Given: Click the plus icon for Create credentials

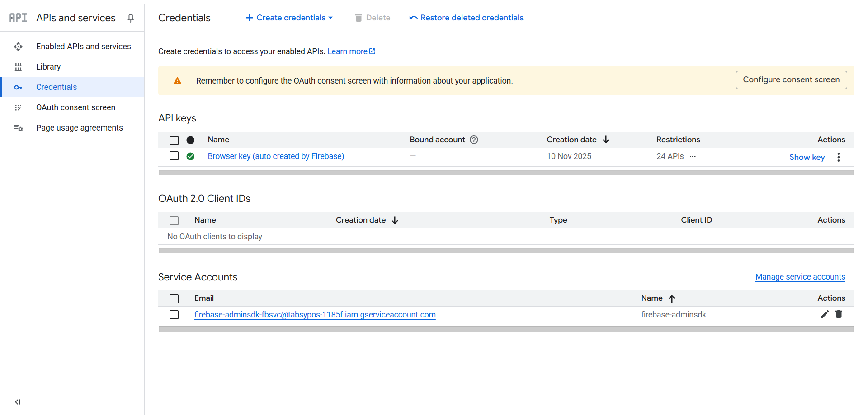Looking at the screenshot, I should coord(250,18).
